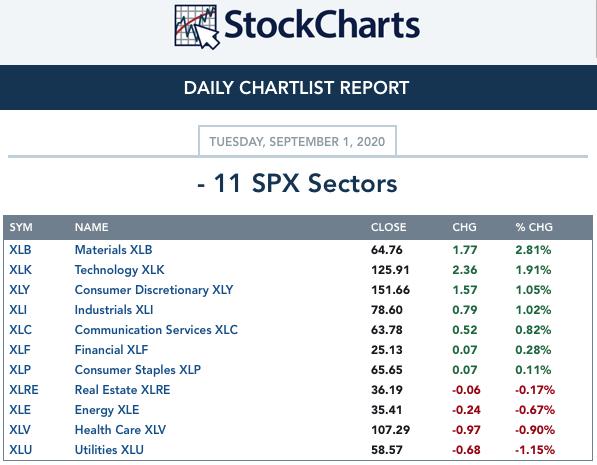Click the Utilities XLU link

click(109, 450)
